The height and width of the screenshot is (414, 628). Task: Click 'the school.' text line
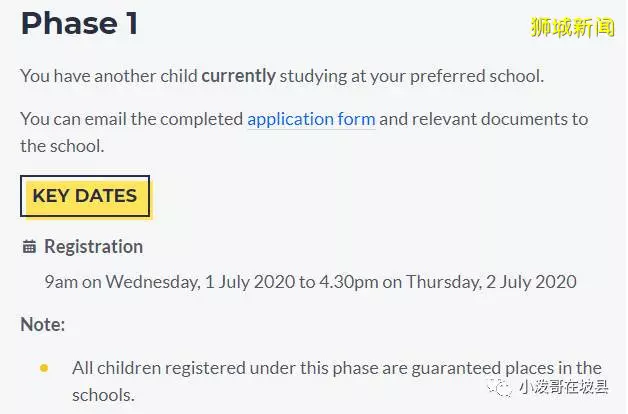click(x=62, y=146)
